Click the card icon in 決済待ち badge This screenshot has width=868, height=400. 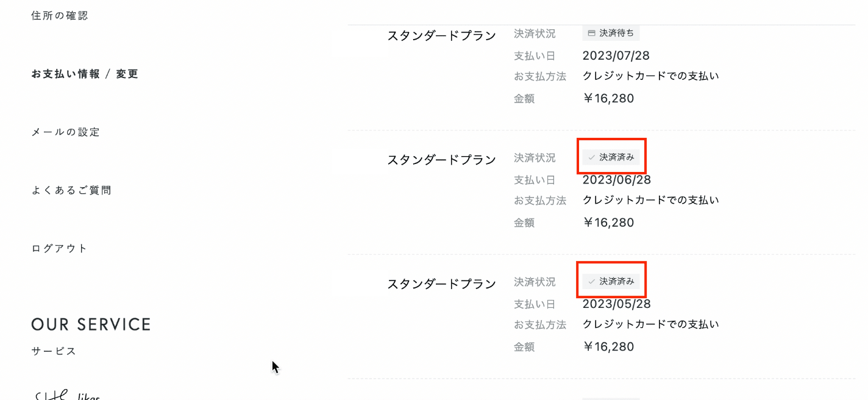click(x=591, y=34)
